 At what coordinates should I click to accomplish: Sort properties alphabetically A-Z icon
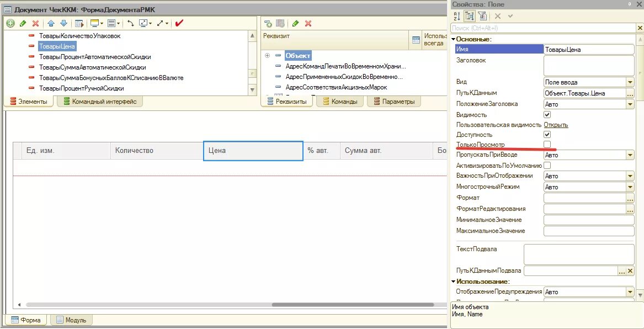click(457, 16)
